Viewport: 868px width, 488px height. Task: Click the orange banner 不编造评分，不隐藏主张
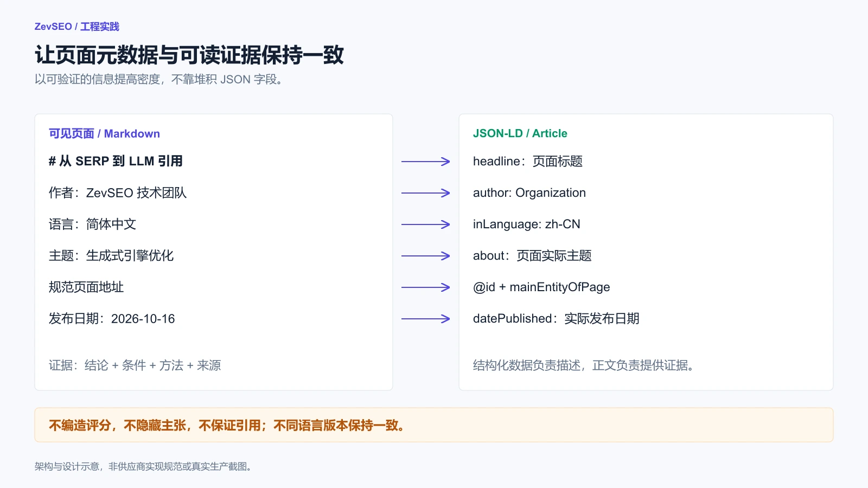click(x=434, y=425)
